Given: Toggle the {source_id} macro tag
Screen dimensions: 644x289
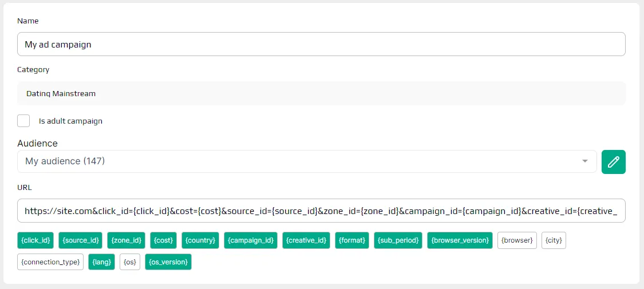Looking at the screenshot, I should (81, 240).
